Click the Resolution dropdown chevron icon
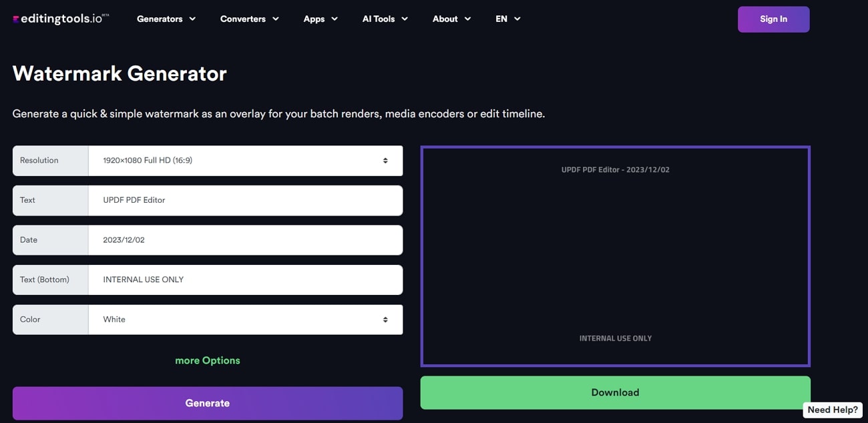868x423 pixels. tap(385, 160)
